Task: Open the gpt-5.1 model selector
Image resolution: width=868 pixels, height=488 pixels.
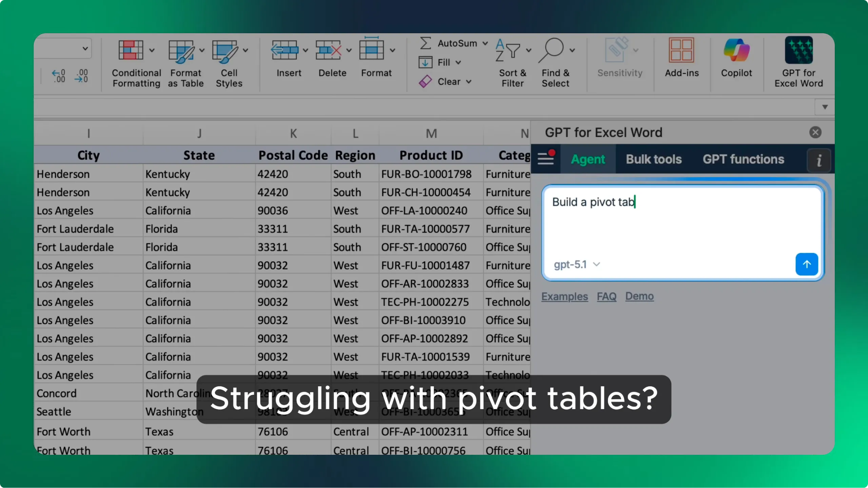Action: [576, 264]
